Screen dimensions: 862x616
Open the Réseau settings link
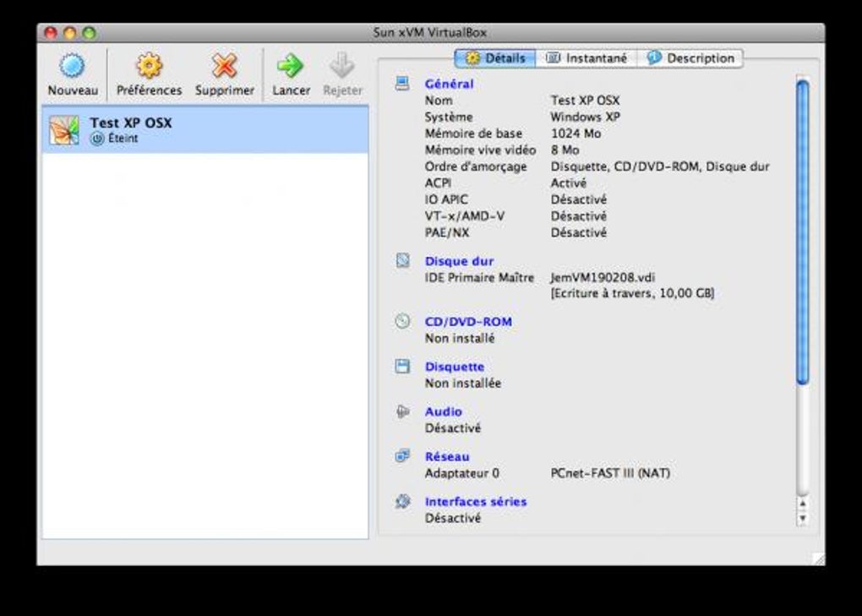(447, 456)
